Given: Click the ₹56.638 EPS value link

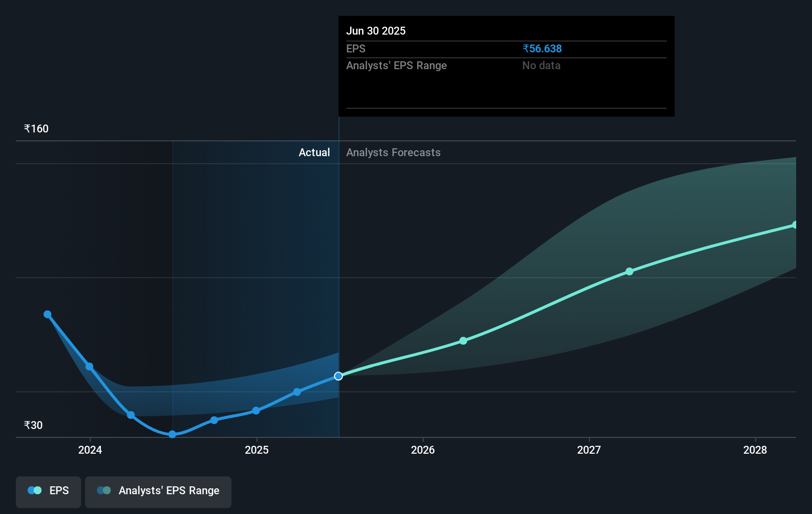Looking at the screenshot, I should click(x=542, y=48).
